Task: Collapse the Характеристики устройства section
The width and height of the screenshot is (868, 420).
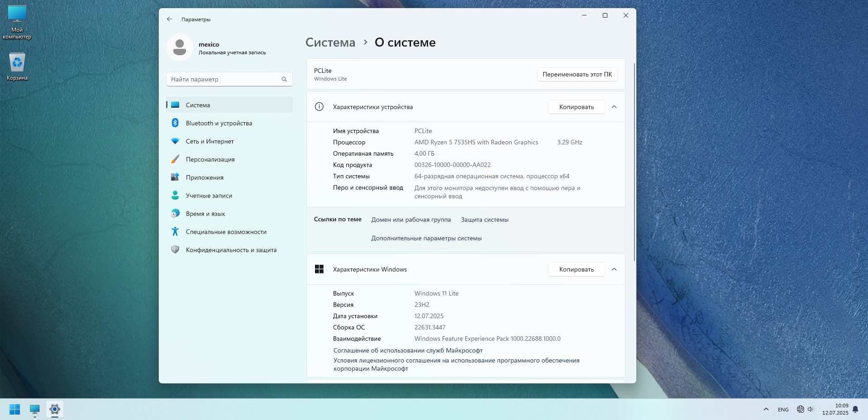Action: [614, 107]
